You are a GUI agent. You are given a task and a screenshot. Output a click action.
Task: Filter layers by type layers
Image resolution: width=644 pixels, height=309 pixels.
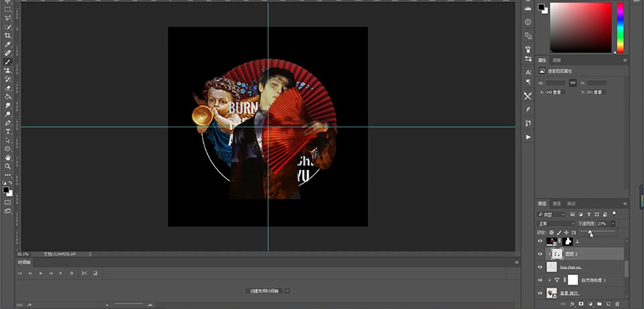(588, 214)
